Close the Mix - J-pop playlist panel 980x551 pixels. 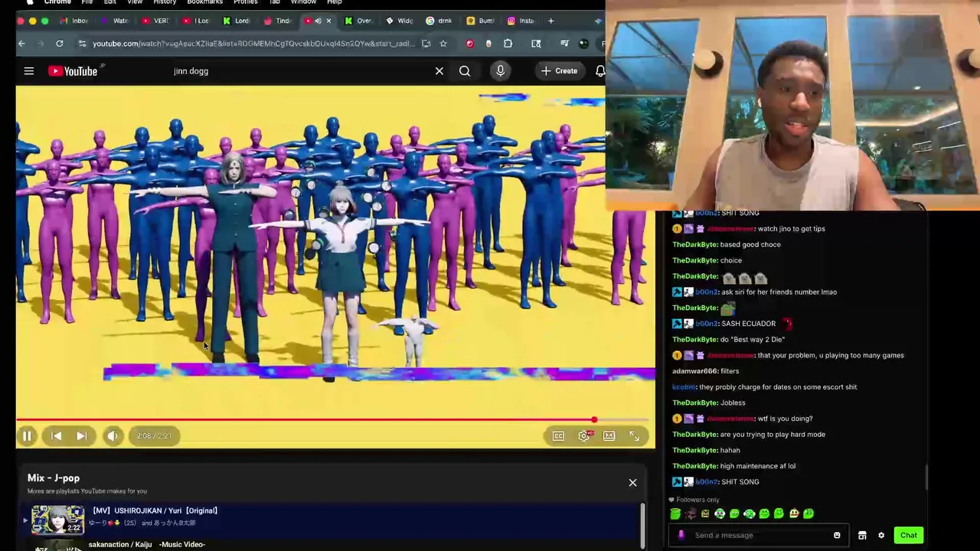[x=632, y=483]
